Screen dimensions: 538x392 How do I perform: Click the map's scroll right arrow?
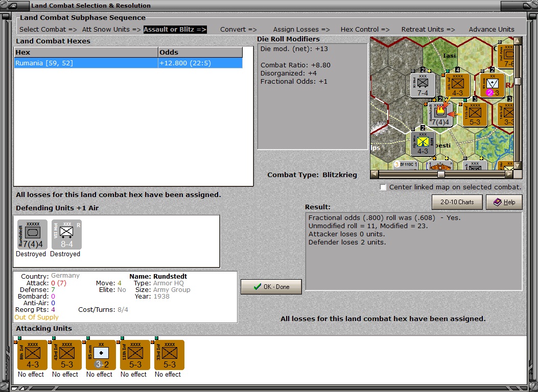pos(509,174)
